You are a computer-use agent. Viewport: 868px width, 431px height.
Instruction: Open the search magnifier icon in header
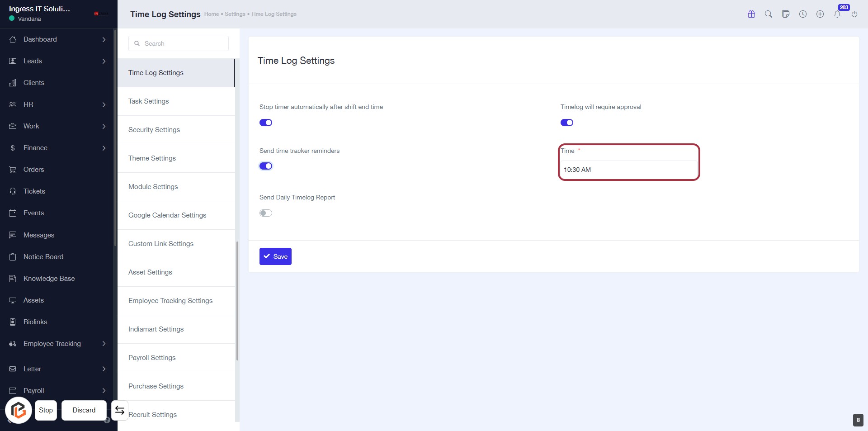tap(769, 14)
